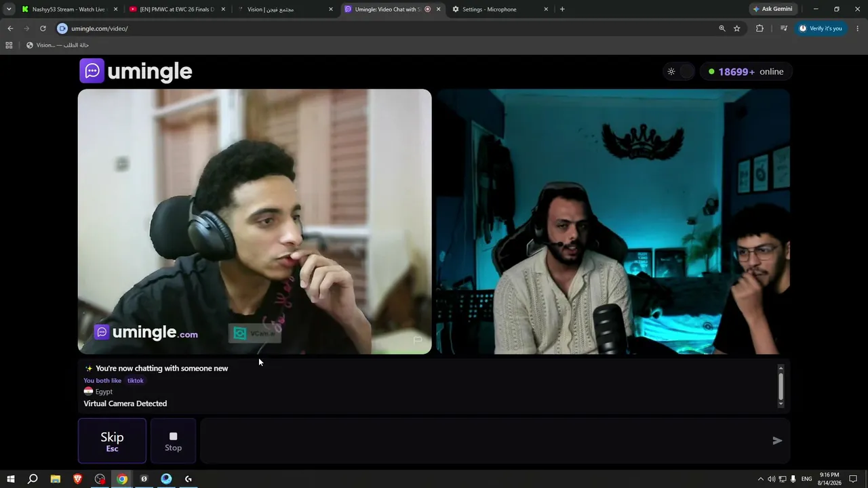Open network settings in system tray
This screenshot has height=488, width=868.
click(782, 479)
